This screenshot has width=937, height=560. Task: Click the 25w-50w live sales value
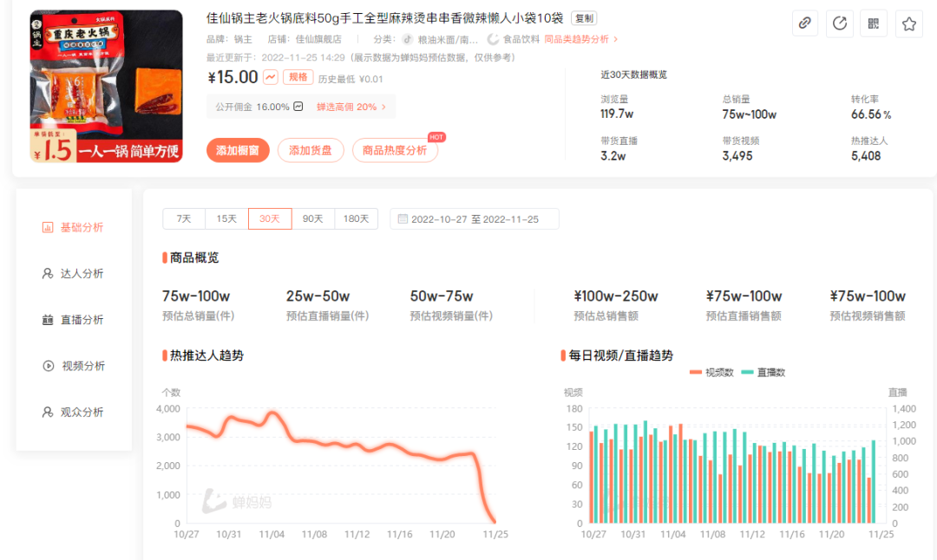(x=318, y=296)
